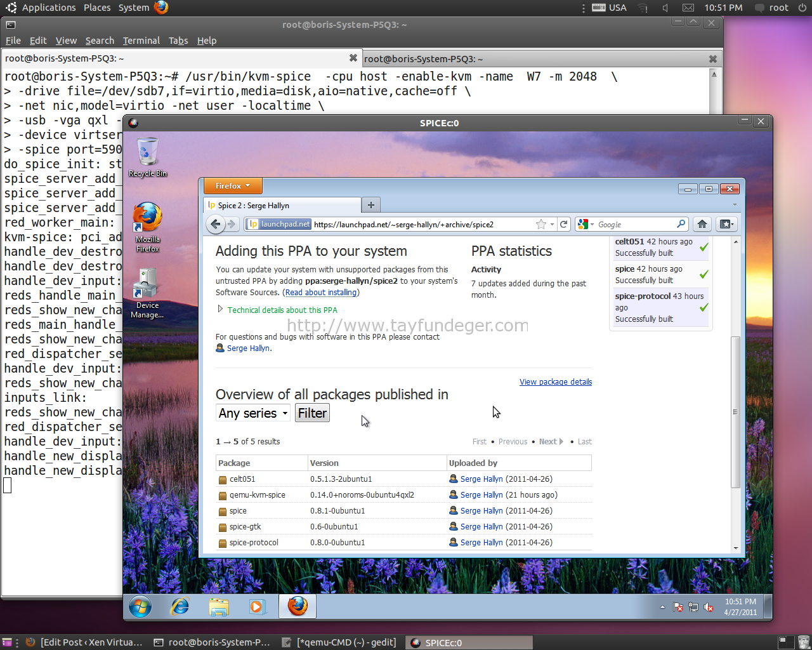Select the qemu-kvm-spice package name
Viewport: 812px width, 650px height.
coord(257,495)
